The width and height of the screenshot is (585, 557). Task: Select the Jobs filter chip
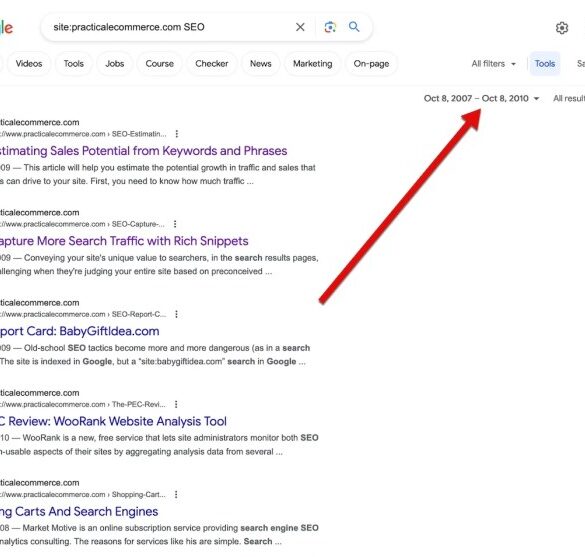tap(115, 64)
